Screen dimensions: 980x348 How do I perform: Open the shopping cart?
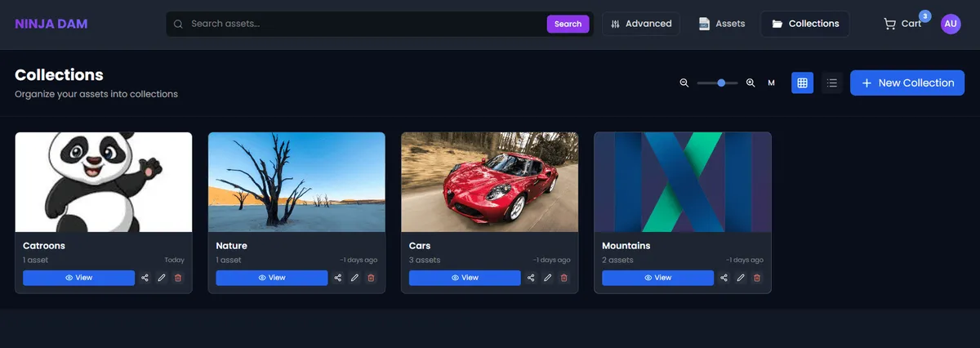tap(902, 24)
